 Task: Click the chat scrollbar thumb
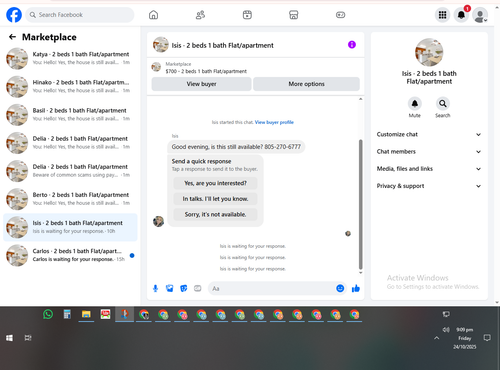coord(360,204)
